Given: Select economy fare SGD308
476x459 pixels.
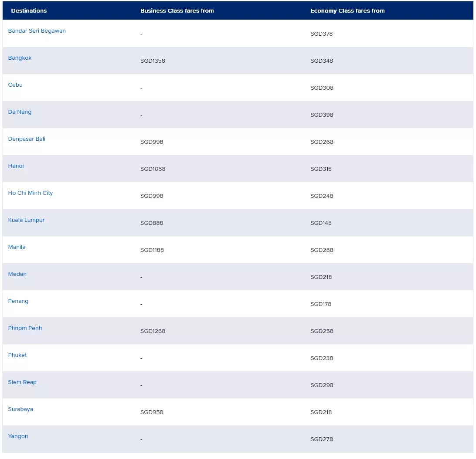Looking at the screenshot, I should [322, 88].
